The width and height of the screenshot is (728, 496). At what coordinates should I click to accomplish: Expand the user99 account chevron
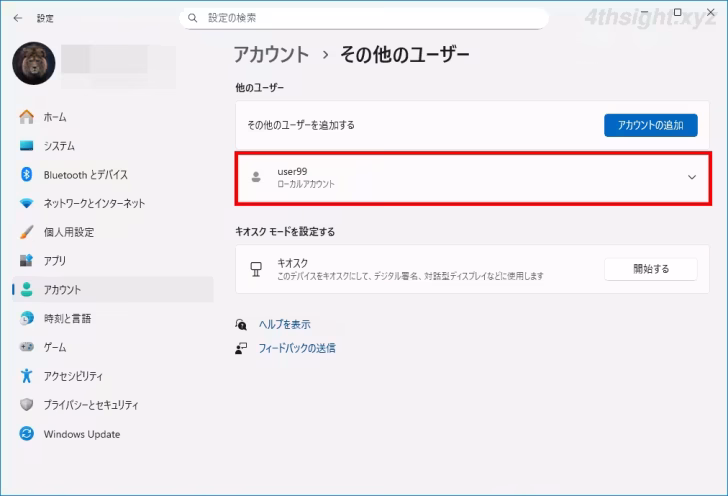(x=691, y=177)
